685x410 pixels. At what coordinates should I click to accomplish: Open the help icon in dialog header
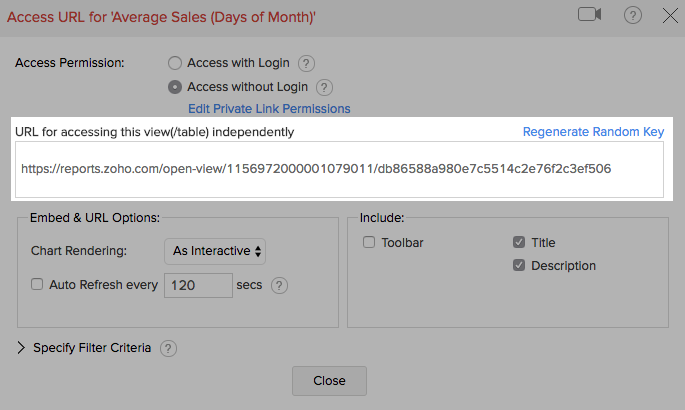[x=632, y=15]
